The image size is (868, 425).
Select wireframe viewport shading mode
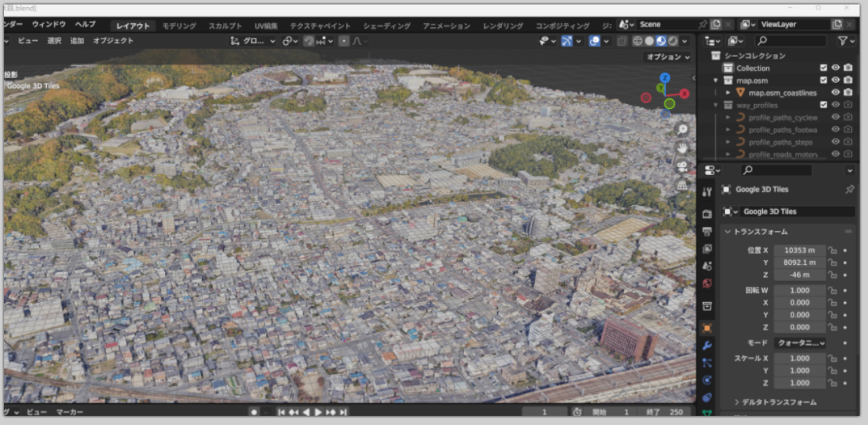[x=638, y=41]
